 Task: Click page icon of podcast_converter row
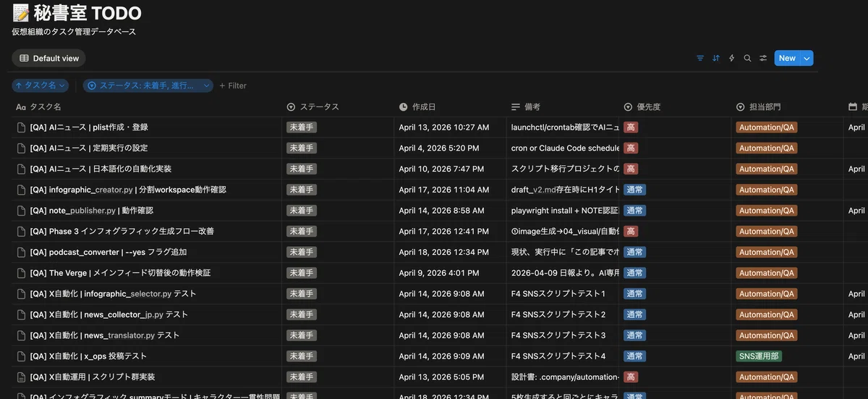coord(21,252)
